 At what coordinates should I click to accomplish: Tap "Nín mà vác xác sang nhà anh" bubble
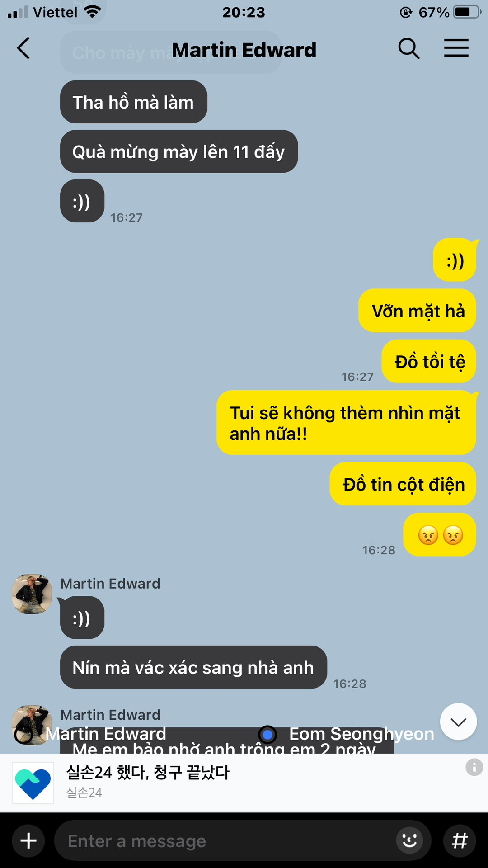[x=193, y=667]
